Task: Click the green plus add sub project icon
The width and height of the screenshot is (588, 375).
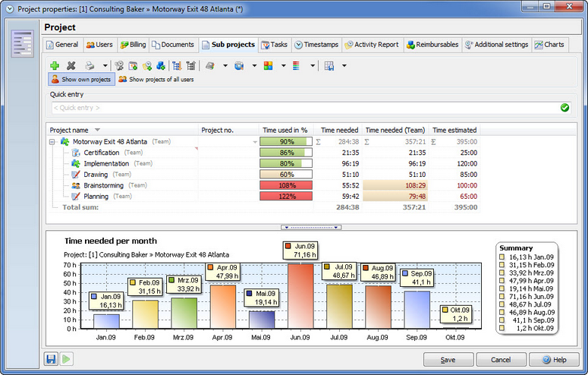Action: click(55, 66)
